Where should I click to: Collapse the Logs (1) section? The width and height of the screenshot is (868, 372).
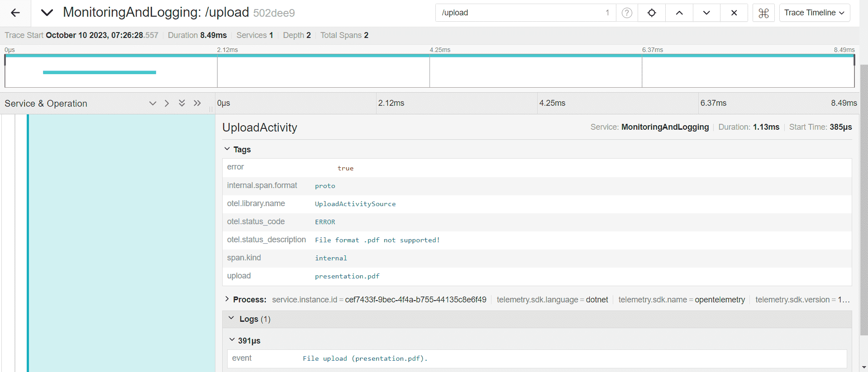coord(231,319)
